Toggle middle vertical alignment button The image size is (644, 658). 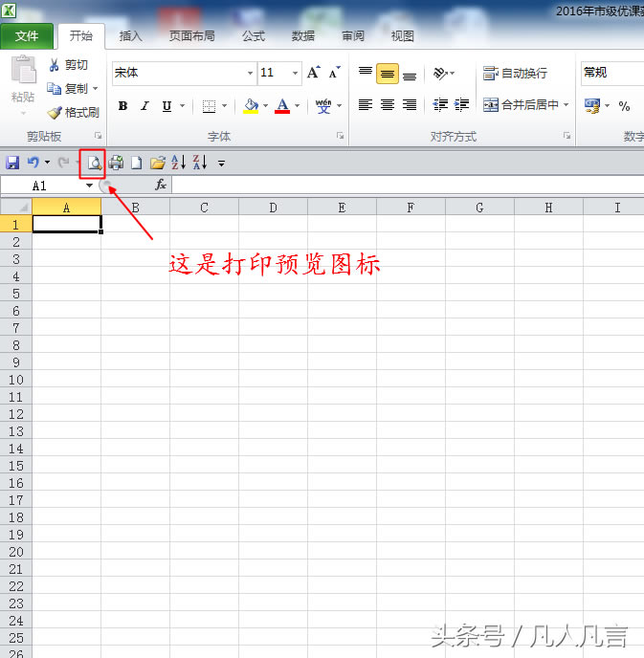387,74
